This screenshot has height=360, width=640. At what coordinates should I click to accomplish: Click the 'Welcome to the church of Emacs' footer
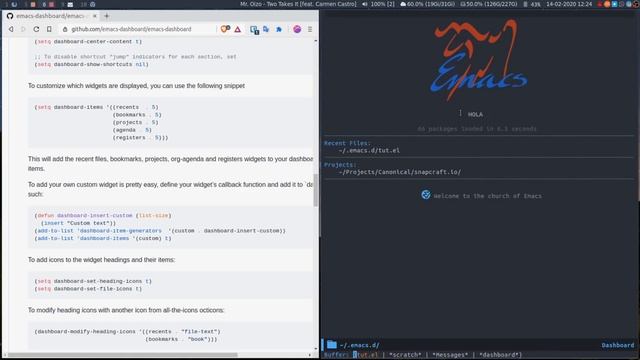[x=487, y=196]
